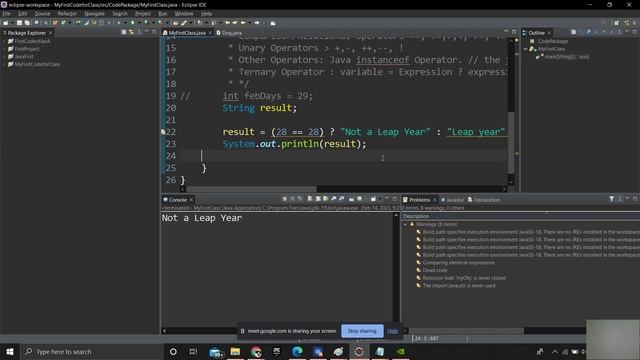Close the MyFirstClass.java editor tab

pyautogui.click(x=210, y=33)
